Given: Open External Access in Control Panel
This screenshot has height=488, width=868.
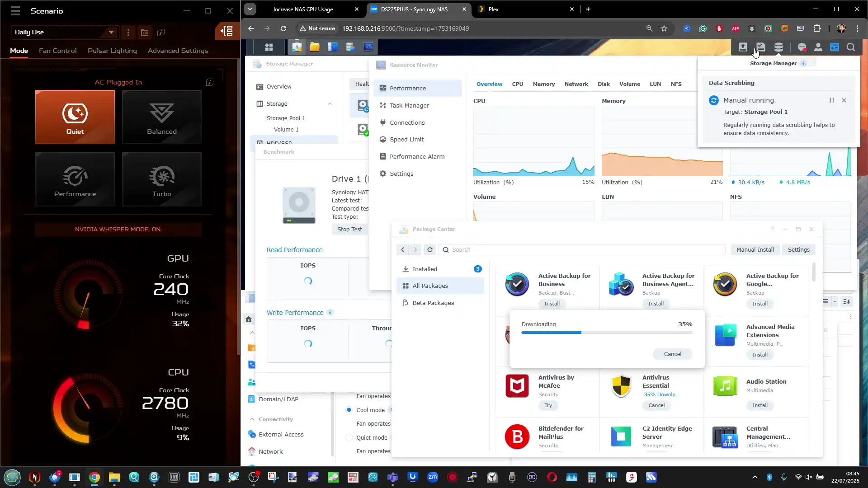Looking at the screenshot, I should pyautogui.click(x=281, y=434).
